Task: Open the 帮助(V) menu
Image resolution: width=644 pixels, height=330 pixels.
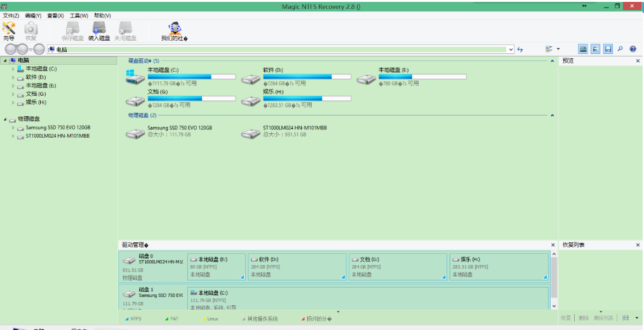Action: 102,16
